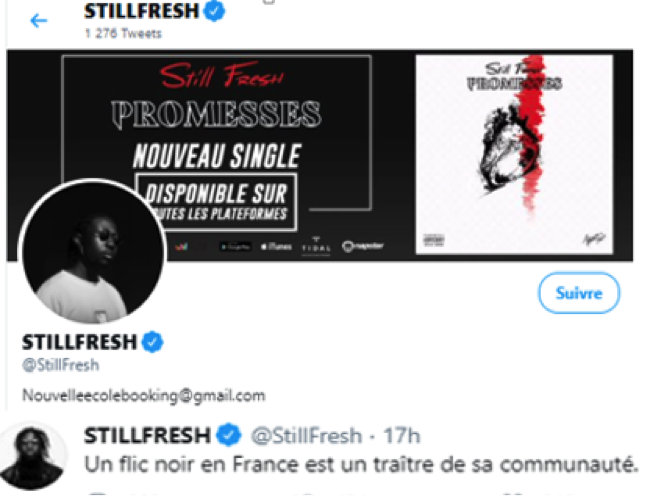The height and width of the screenshot is (496, 646).
Task: Click the Napster logo in banner
Action: [x=363, y=246]
